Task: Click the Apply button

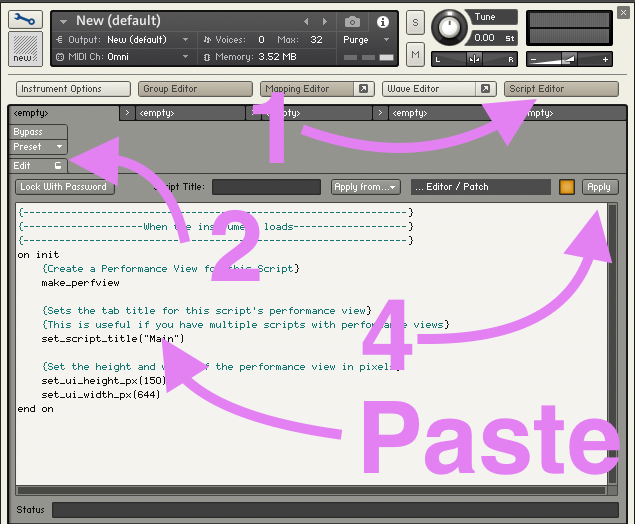Action: (599, 187)
